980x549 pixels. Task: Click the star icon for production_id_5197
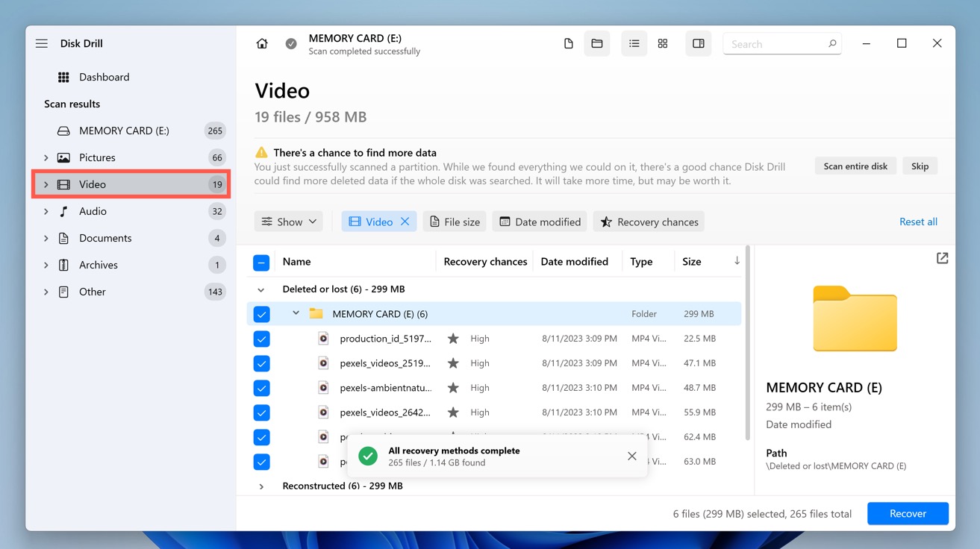(453, 339)
